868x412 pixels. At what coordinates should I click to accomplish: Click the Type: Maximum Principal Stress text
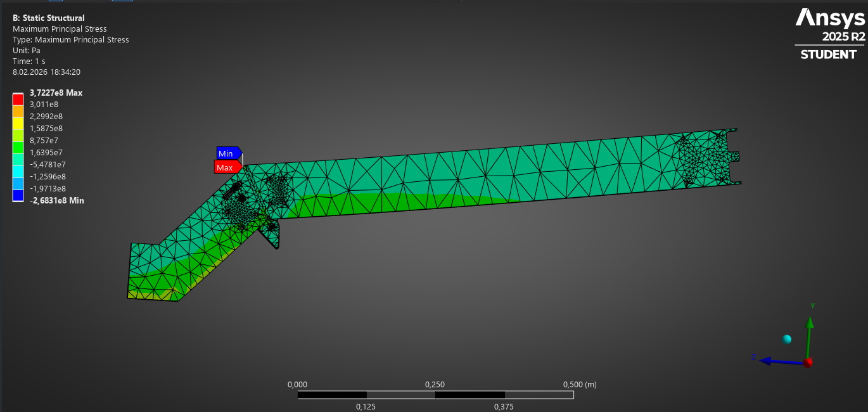click(71, 39)
